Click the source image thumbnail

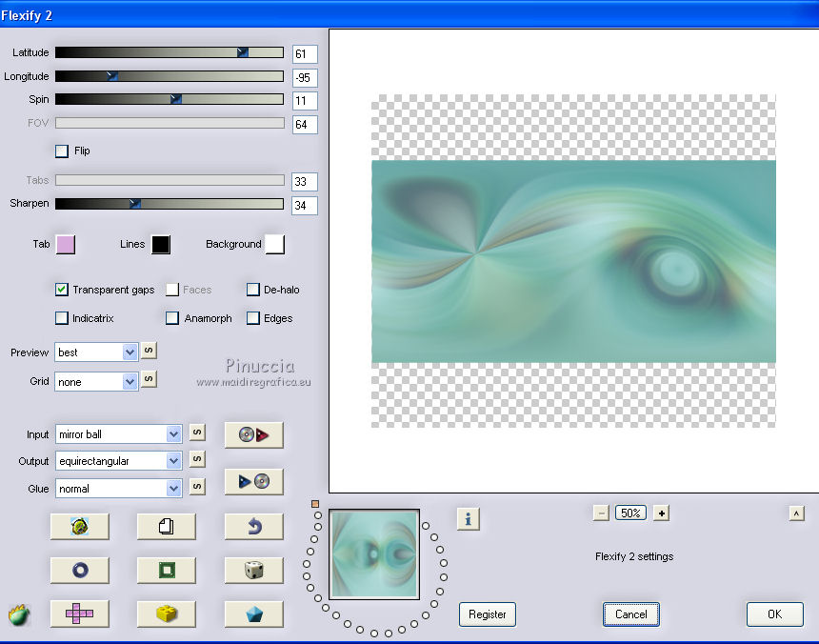coord(374,554)
